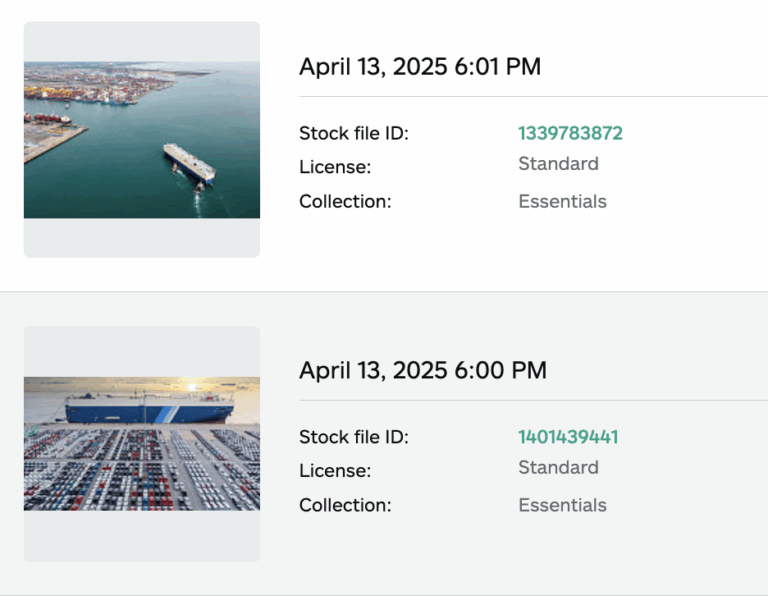Viewport: 768px width, 596px height.
Task: Click the 'Collection:' label in the second entry
Action: click(x=345, y=506)
